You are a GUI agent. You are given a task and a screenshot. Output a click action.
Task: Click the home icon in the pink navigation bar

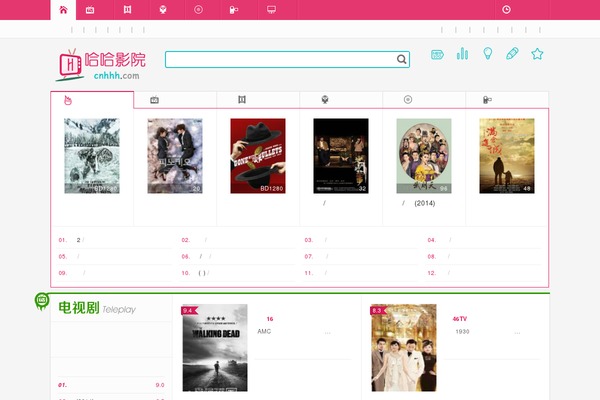[63, 10]
